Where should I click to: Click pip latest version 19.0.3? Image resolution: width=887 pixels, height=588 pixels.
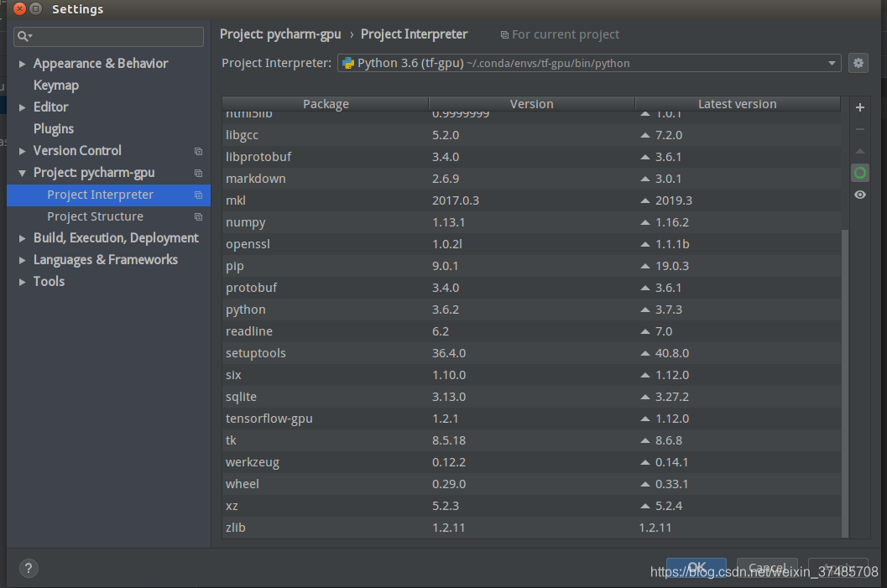click(672, 266)
